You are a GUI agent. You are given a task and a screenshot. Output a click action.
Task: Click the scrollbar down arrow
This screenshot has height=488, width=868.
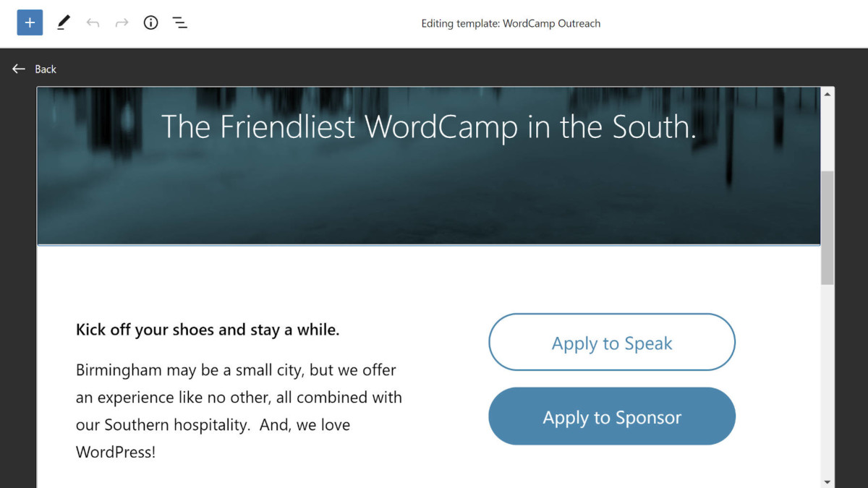click(827, 481)
